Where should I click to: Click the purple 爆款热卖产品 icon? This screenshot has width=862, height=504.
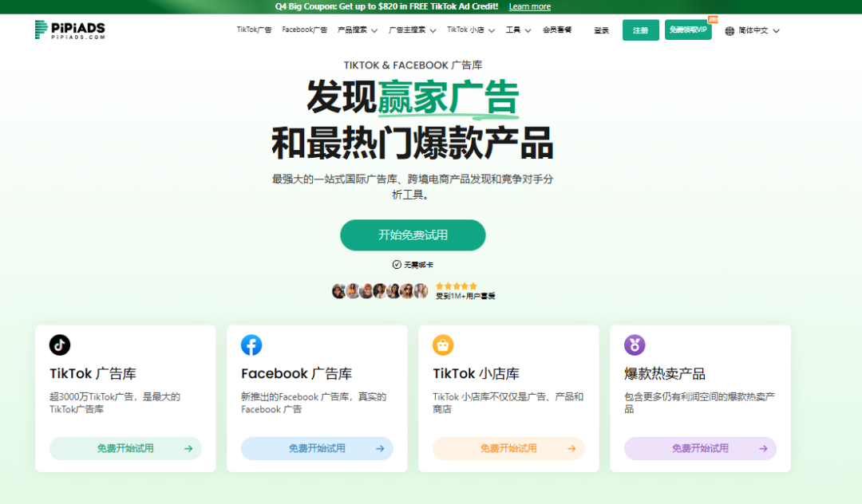click(x=635, y=345)
